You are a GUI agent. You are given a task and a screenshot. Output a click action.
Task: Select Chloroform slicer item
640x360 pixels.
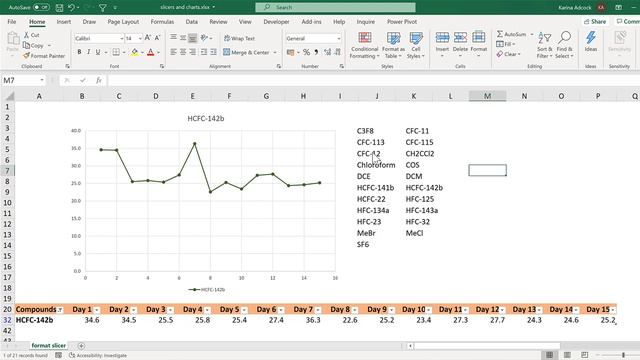[376, 165]
